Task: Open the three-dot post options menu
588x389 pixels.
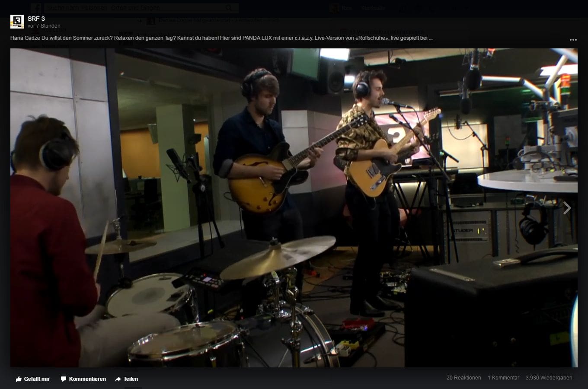Action: [573, 40]
